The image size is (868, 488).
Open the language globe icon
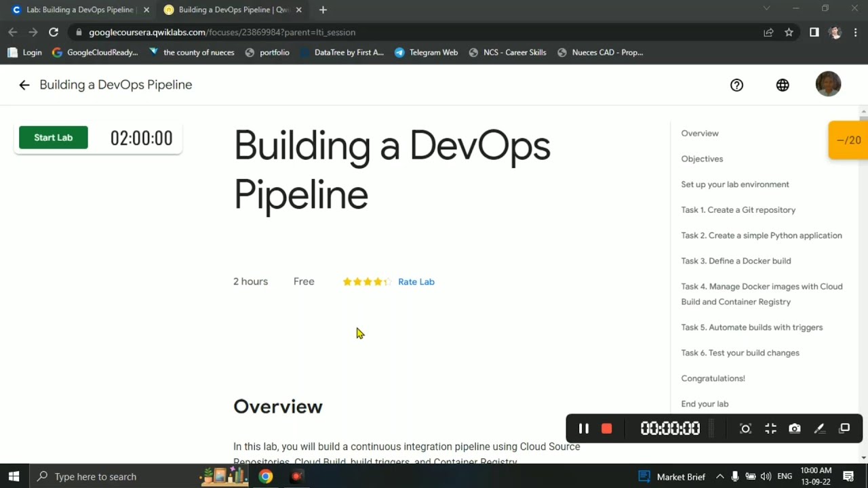(783, 85)
